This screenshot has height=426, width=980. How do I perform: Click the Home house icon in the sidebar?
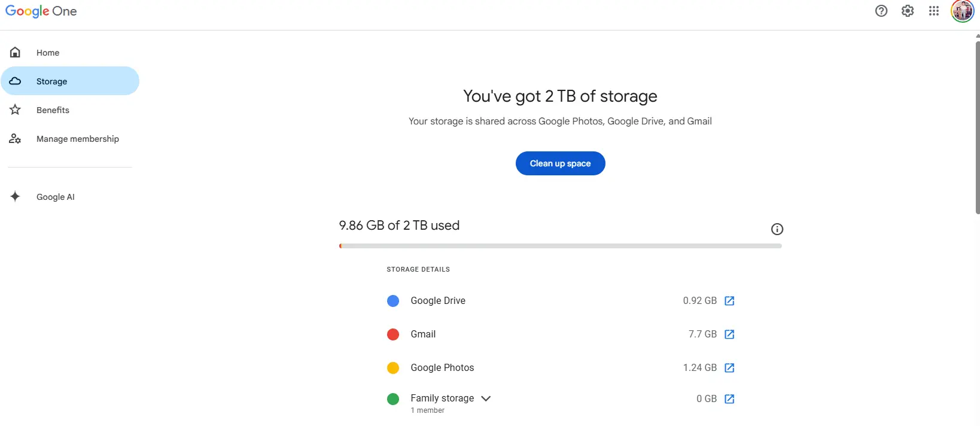(x=15, y=53)
